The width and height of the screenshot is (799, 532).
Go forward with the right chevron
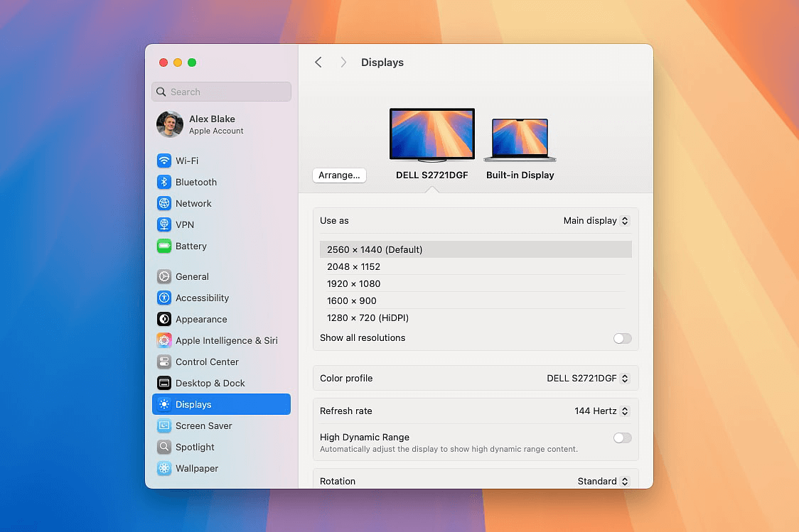point(343,62)
